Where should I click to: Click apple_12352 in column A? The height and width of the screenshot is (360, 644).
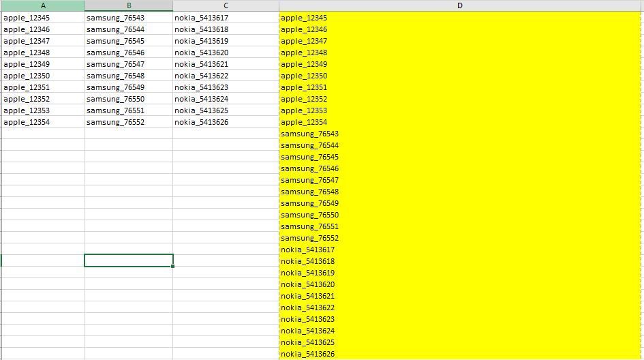[43, 99]
